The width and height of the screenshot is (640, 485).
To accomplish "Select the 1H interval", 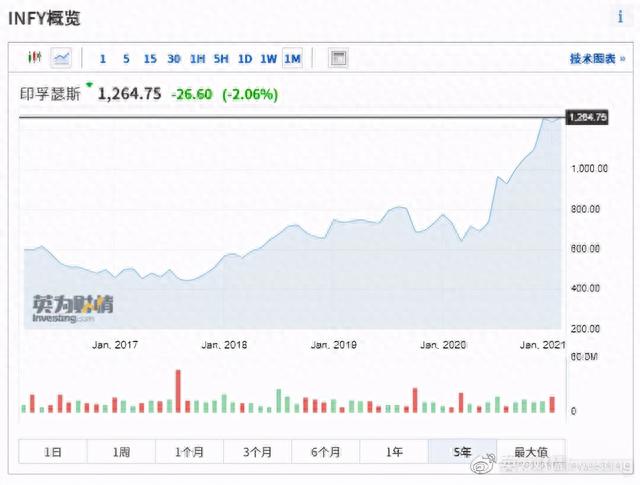I will point(197,58).
